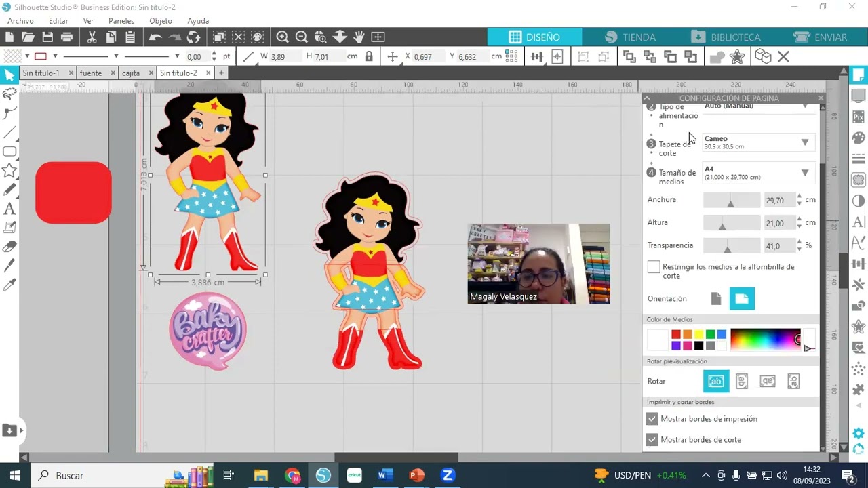
Task: Switch to the DISEÑO section
Action: point(534,37)
